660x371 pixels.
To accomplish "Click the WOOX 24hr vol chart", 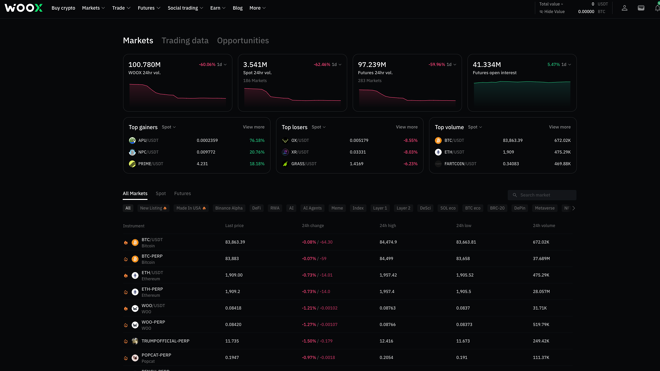I will pyautogui.click(x=178, y=95).
